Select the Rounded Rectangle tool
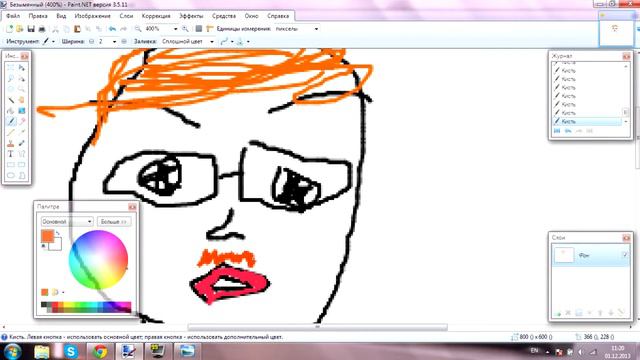 pos(22,165)
